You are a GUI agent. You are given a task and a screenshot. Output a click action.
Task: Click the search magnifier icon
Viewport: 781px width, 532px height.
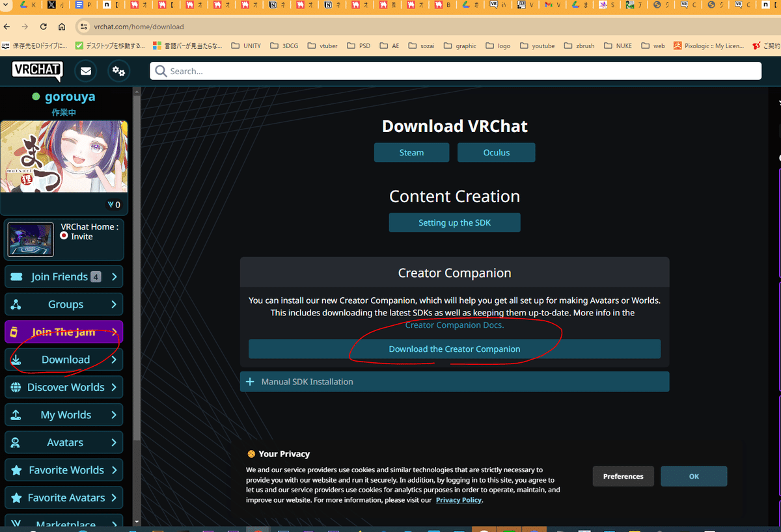161,71
